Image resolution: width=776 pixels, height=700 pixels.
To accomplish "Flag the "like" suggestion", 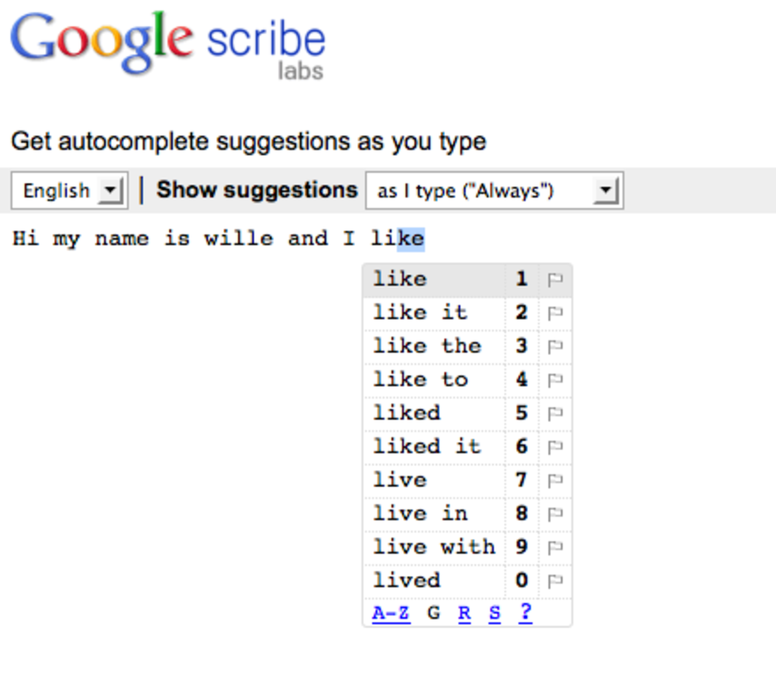I will pyautogui.click(x=555, y=279).
